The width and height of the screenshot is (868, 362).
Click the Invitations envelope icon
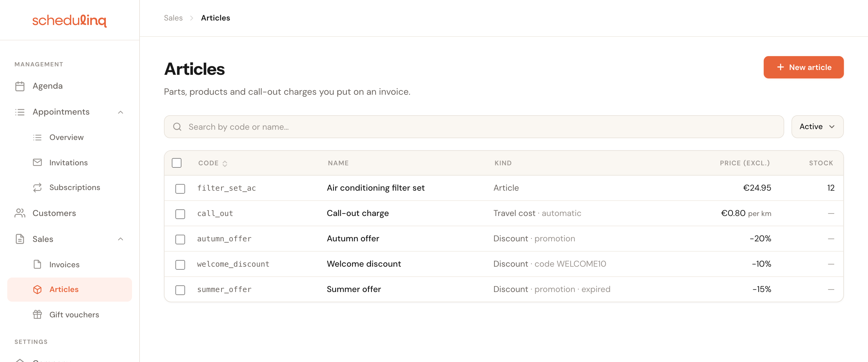[37, 162]
